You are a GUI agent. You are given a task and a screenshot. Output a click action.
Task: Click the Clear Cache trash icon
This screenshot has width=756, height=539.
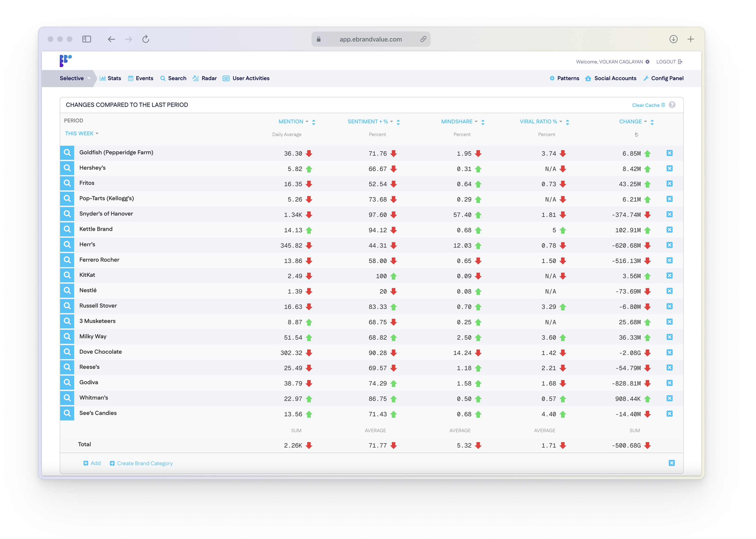pos(663,105)
